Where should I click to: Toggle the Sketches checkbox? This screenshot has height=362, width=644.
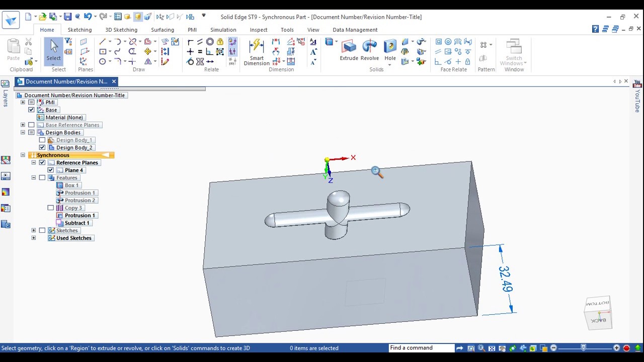click(x=42, y=230)
